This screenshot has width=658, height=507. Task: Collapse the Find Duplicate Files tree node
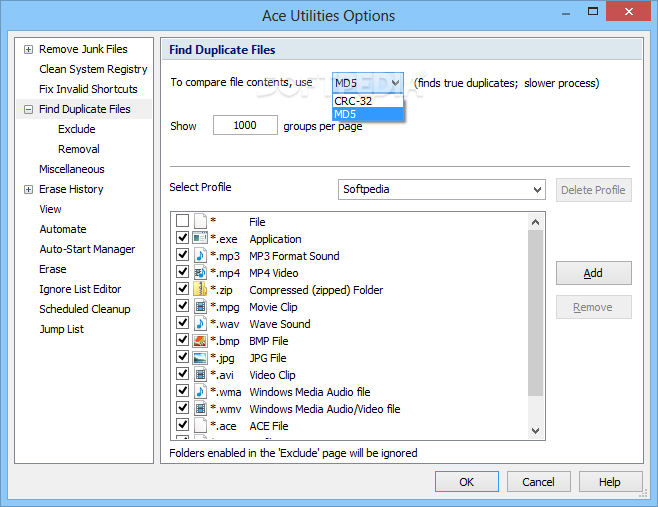pyautogui.click(x=28, y=110)
